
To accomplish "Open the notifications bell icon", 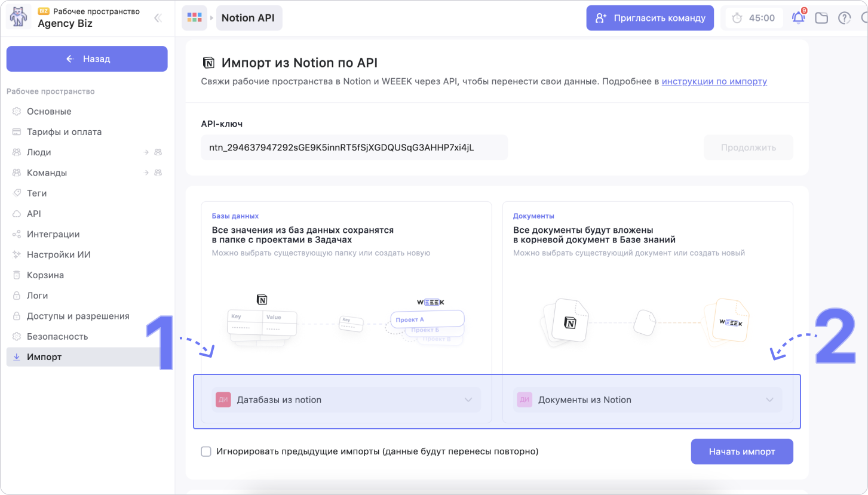I will [x=798, y=18].
